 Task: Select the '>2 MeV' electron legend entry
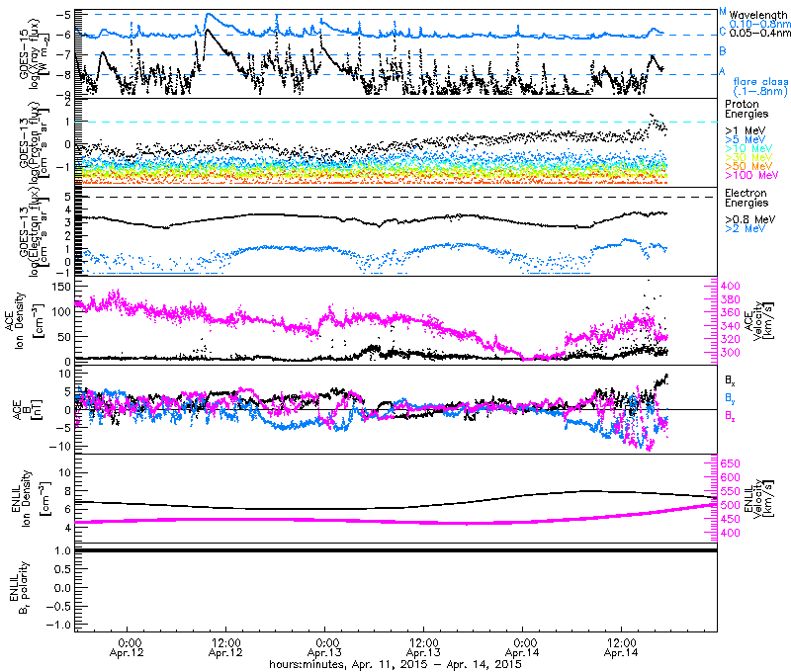(x=746, y=228)
